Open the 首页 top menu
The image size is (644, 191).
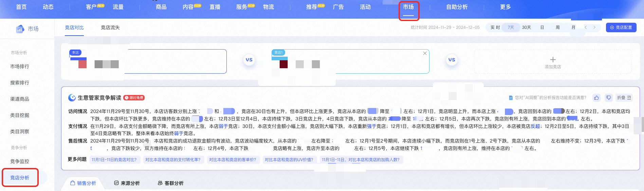(21, 7)
